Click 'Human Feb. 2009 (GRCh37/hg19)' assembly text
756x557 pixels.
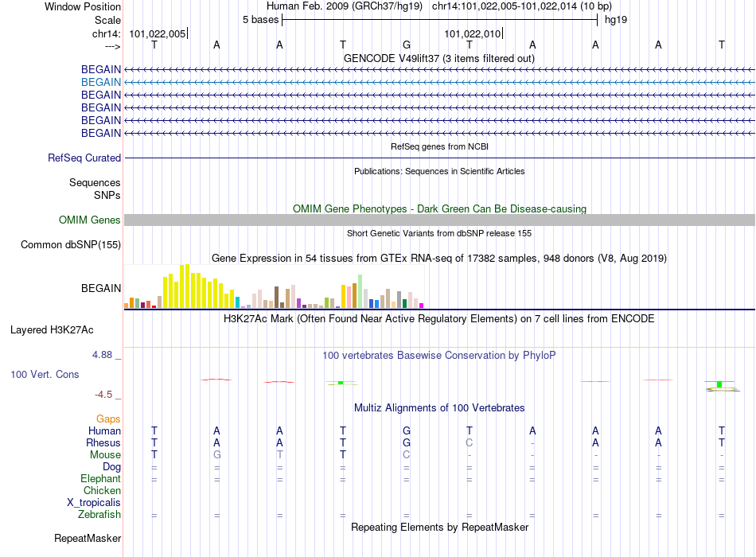click(x=345, y=6)
